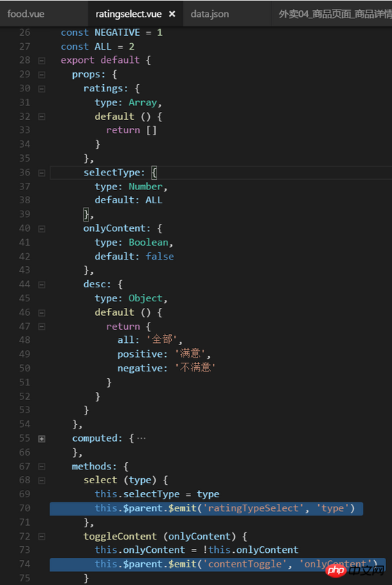Collapse onlyContent block at line 40
This screenshot has height=585, width=392.
[x=42, y=229]
